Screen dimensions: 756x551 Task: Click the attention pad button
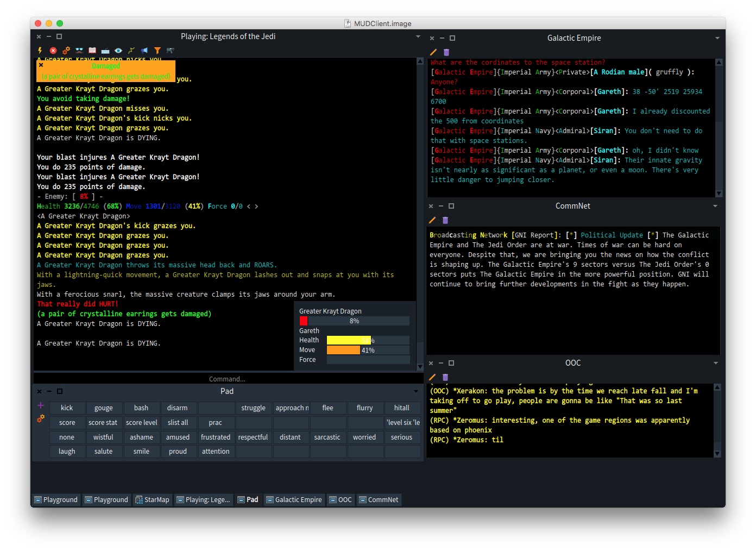[x=216, y=452]
